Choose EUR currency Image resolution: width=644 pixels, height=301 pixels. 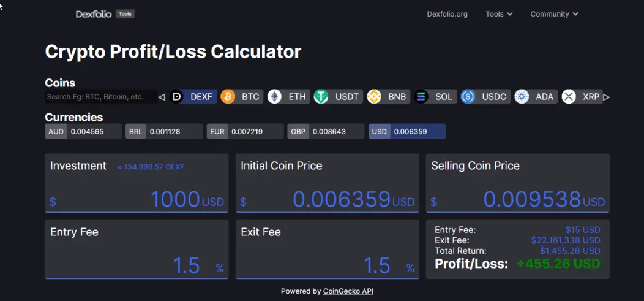point(245,132)
